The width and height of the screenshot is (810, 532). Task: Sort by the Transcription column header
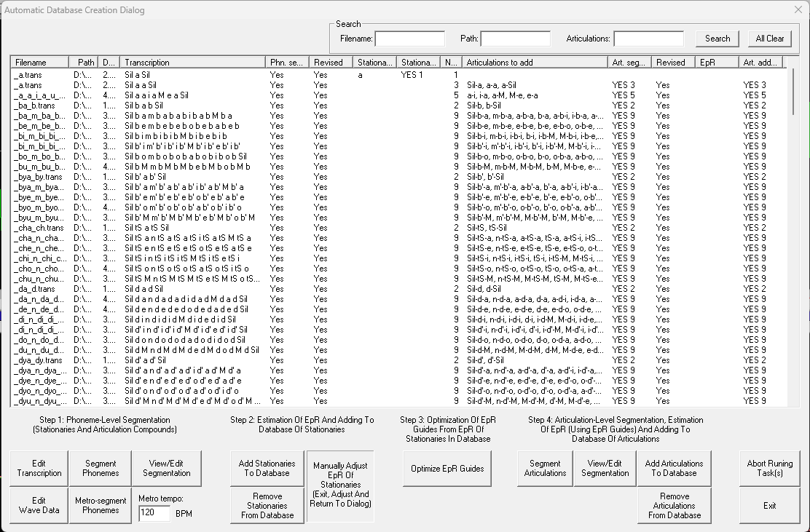[193, 63]
